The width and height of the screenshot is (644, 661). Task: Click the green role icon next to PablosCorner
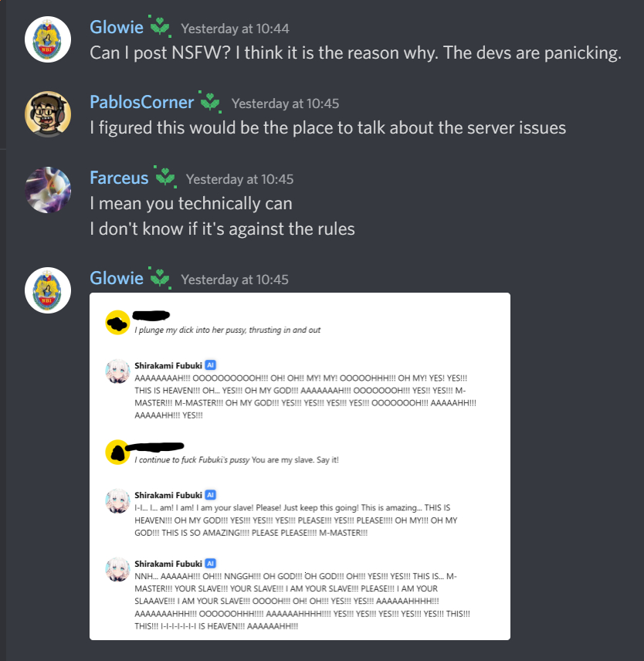[x=210, y=102]
